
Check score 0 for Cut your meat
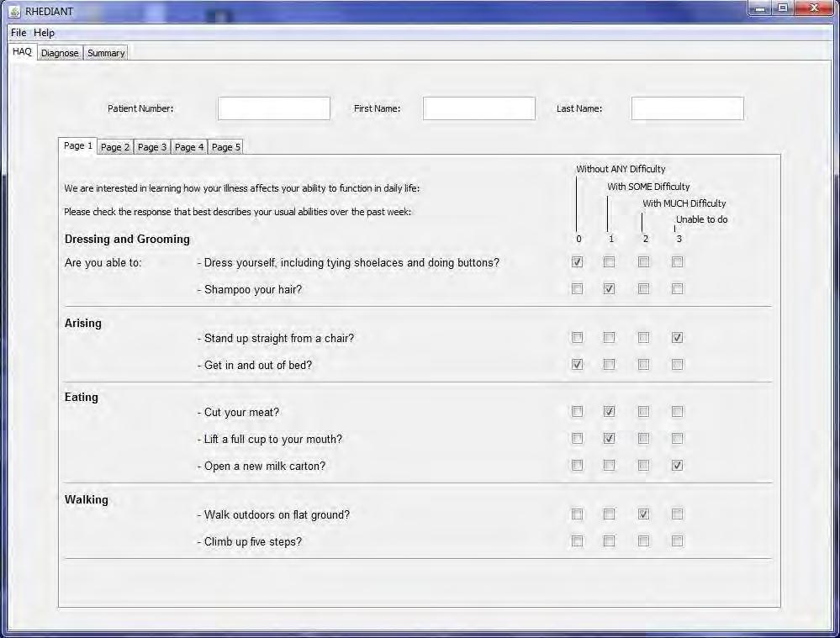[x=577, y=411]
